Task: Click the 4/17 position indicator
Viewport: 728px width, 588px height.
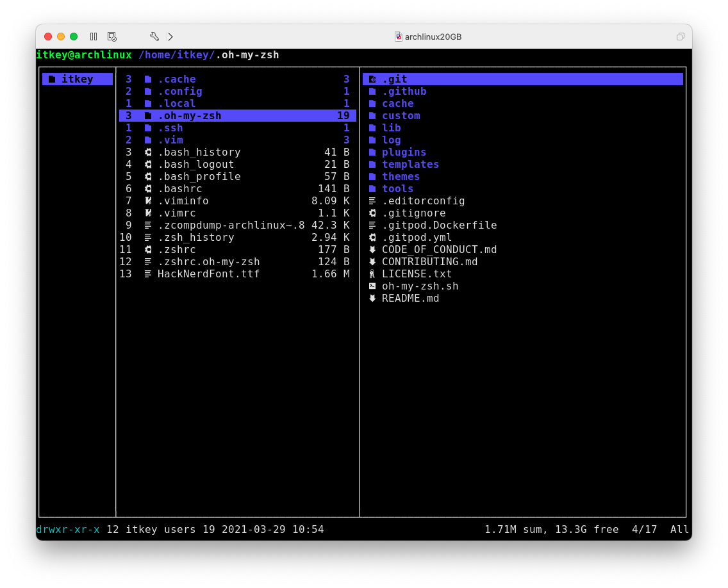Action: coord(645,530)
